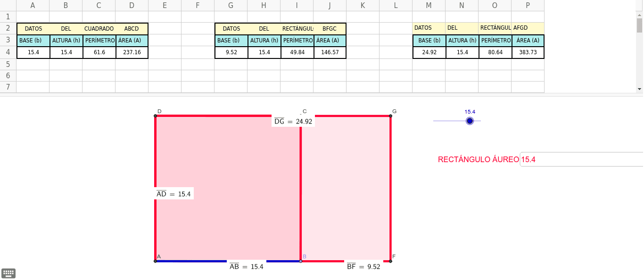Open the virtual keyboard icon
The height and width of the screenshot is (280, 644).
pyautogui.click(x=8, y=273)
